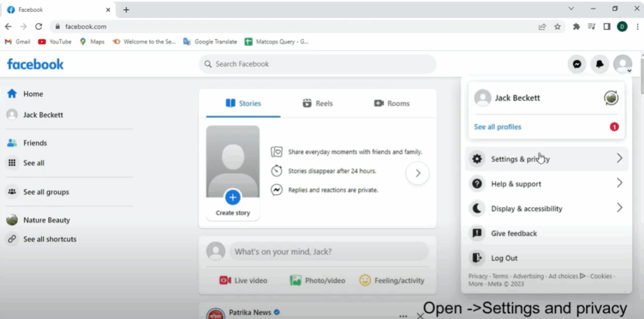The image size is (644, 319).
Task: Open the Chrome profile D avatar
Action: pyautogui.click(x=622, y=26)
